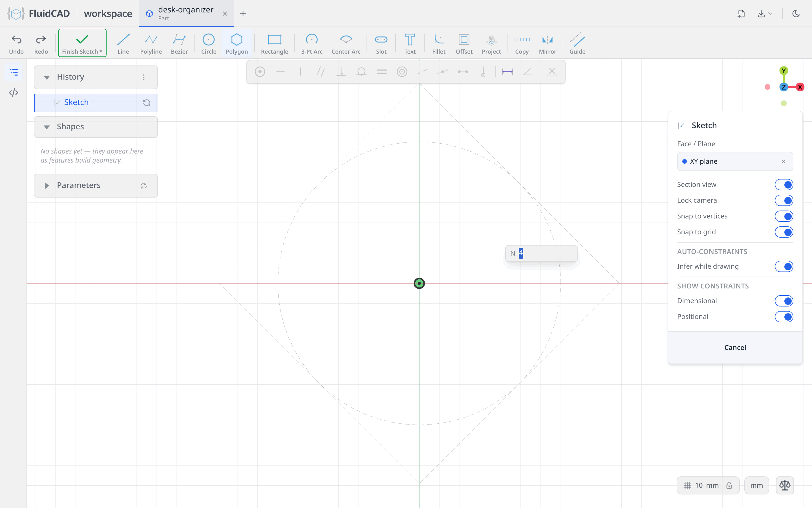Viewport: 812px width, 508px height.
Task: Open the Finish Sketch dropdown arrow
Action: click(101, 52)
